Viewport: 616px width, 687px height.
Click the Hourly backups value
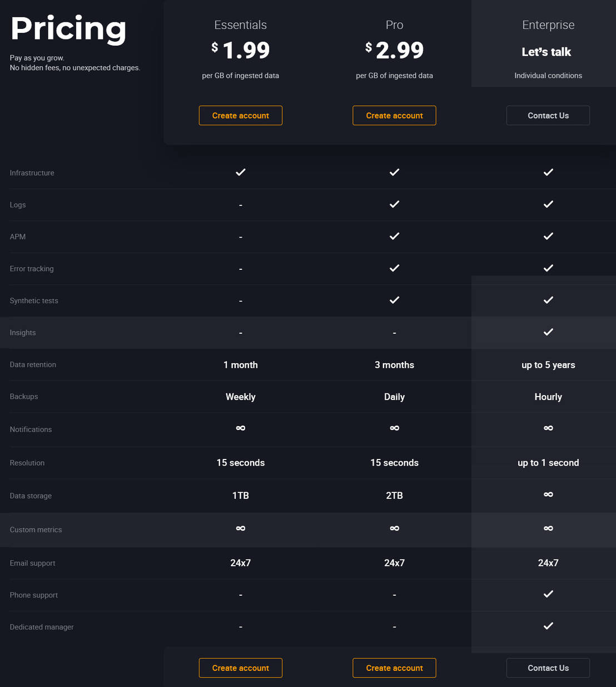548,397
